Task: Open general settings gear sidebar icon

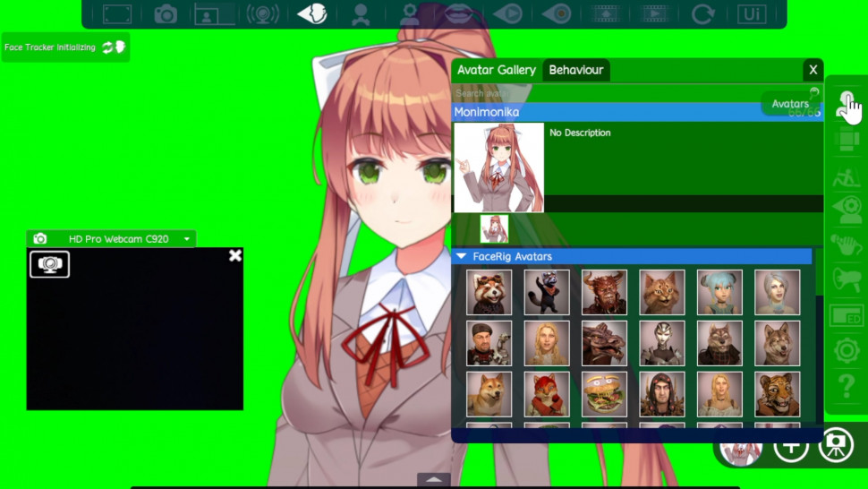Action: (x=847, y=350)
